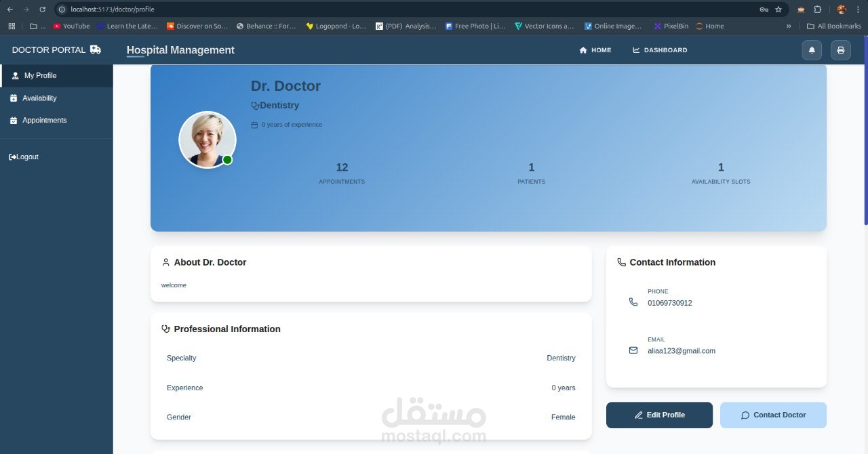This screenshot has width=868, height=454.
Task: Navigate to Home in top bar
Action: click(595, 50)
